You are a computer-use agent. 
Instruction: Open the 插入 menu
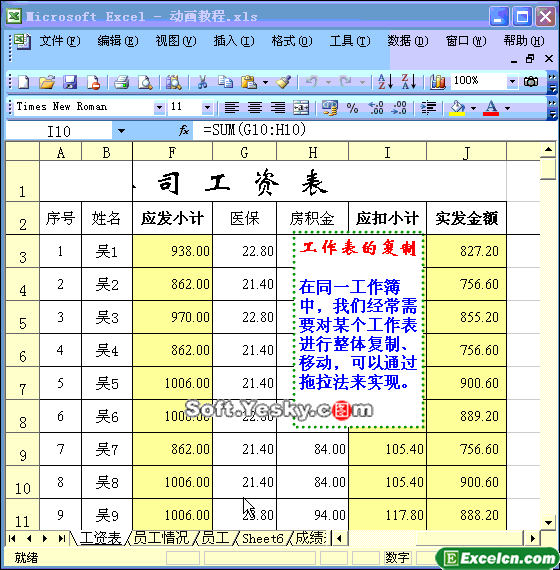click(234, 41)
